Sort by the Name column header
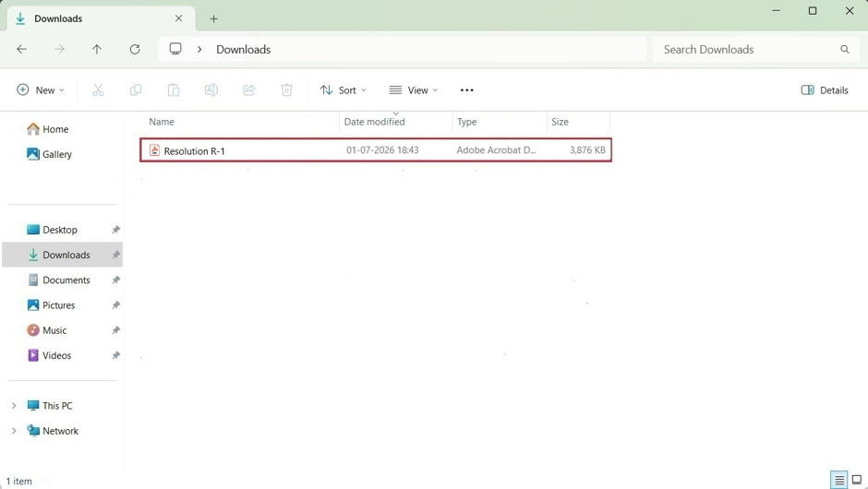The width and height of the screenshot is (868, 489). pos(161,122)
